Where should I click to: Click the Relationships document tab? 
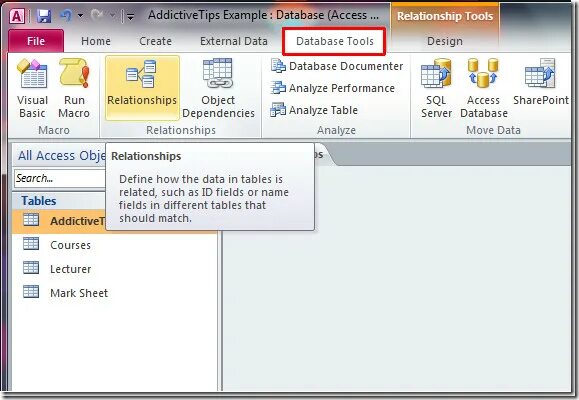[323, 154]
